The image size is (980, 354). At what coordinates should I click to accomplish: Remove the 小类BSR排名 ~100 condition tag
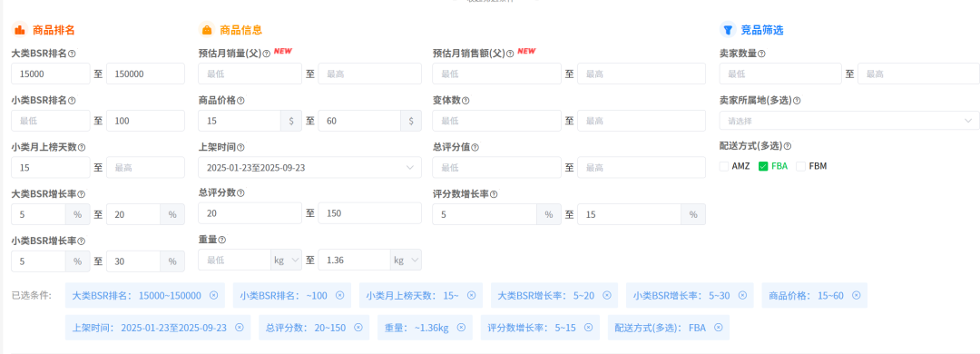[x=339, y=295]
